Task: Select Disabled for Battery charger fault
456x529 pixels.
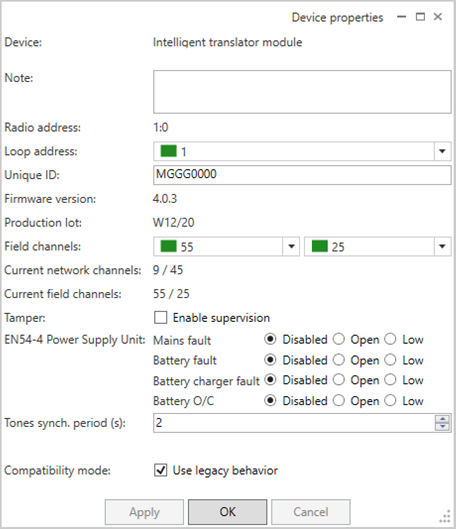Action: 270,380
